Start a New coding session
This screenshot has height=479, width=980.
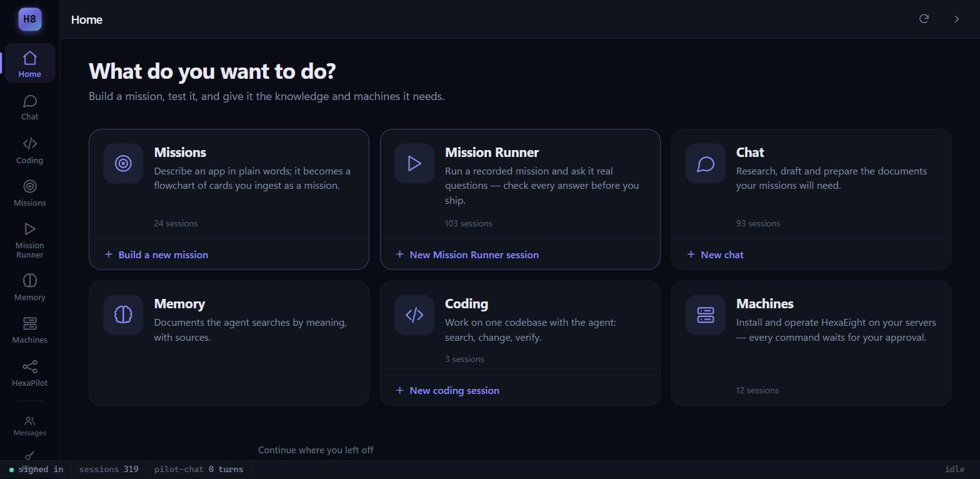tap(447, 390)
